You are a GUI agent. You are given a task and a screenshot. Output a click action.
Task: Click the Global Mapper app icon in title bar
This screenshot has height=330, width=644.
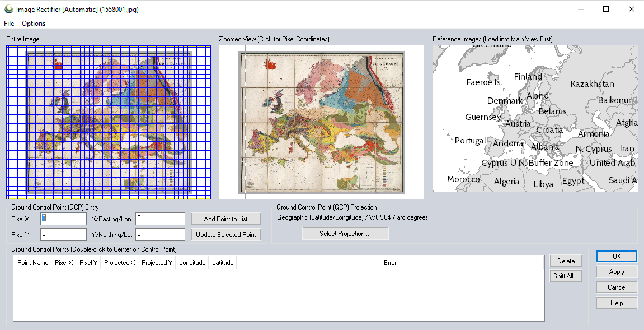point(8,9)
